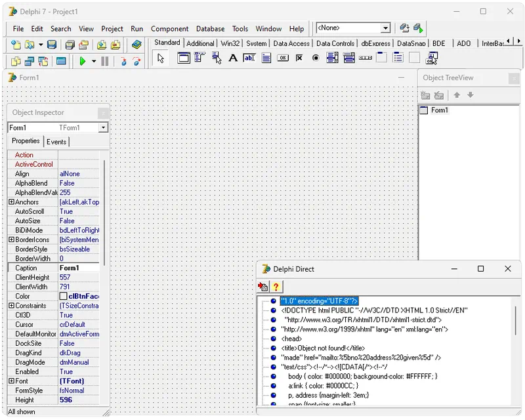Click the Pause program icon

click(105, 61)
